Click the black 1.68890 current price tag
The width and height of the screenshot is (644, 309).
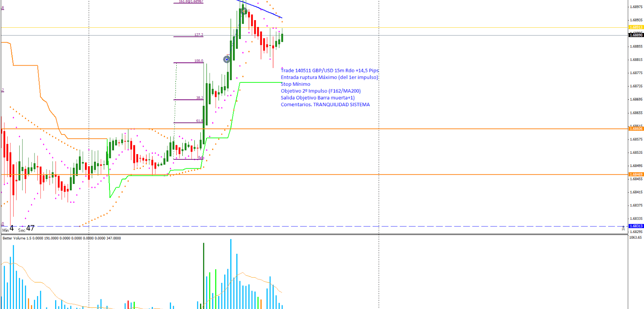[636, 35]
